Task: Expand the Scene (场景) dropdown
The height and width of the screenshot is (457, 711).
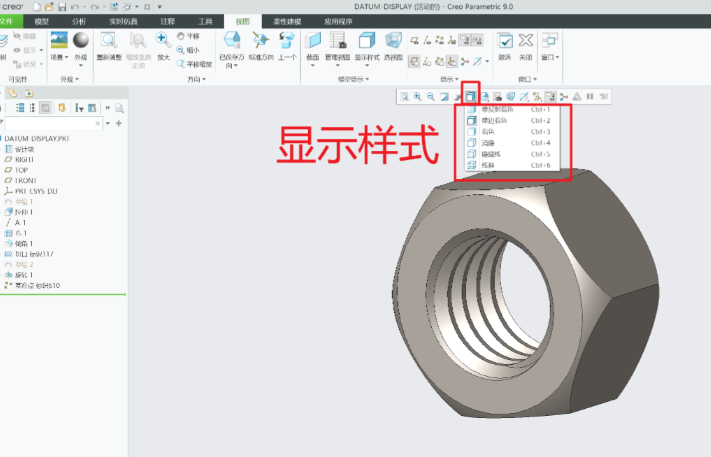Action: 58,58
